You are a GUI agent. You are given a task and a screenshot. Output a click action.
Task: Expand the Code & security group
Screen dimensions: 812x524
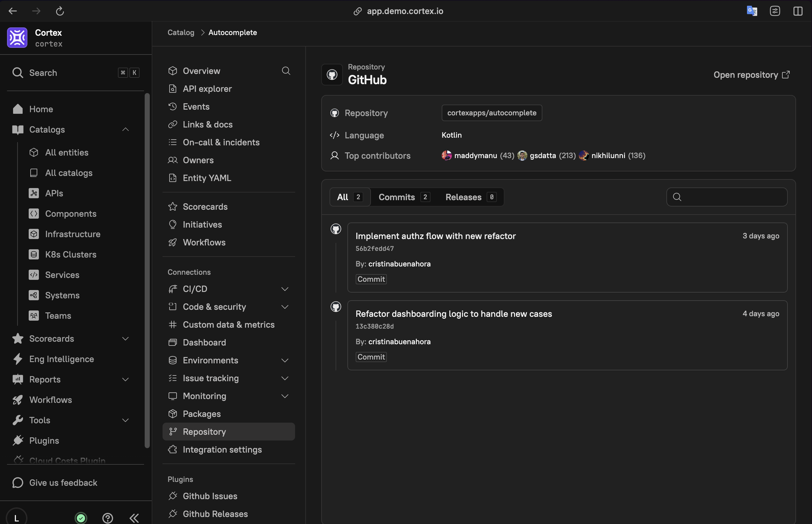pyautogui.click(x=285, y=307)
